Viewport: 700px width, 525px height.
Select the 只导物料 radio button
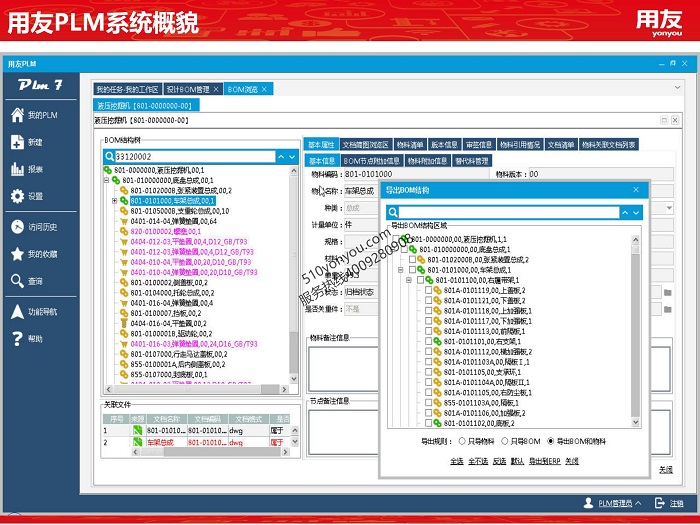462,441
